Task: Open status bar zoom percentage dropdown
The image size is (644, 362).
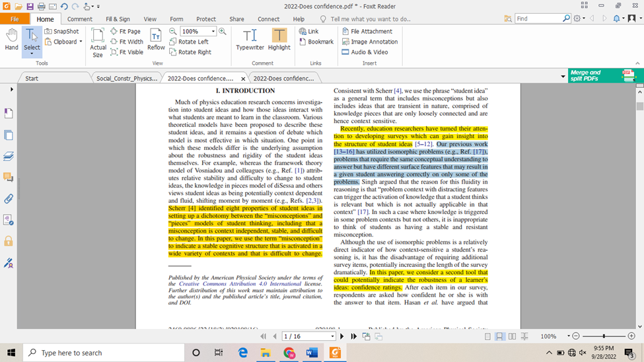Action: pos(569,336)
